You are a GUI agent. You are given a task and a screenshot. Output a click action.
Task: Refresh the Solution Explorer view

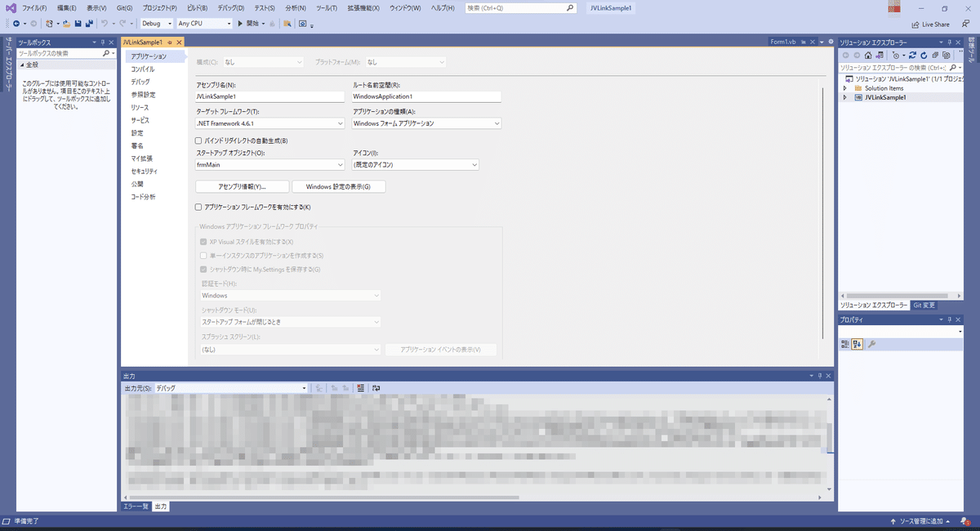(x=924, y=55)
